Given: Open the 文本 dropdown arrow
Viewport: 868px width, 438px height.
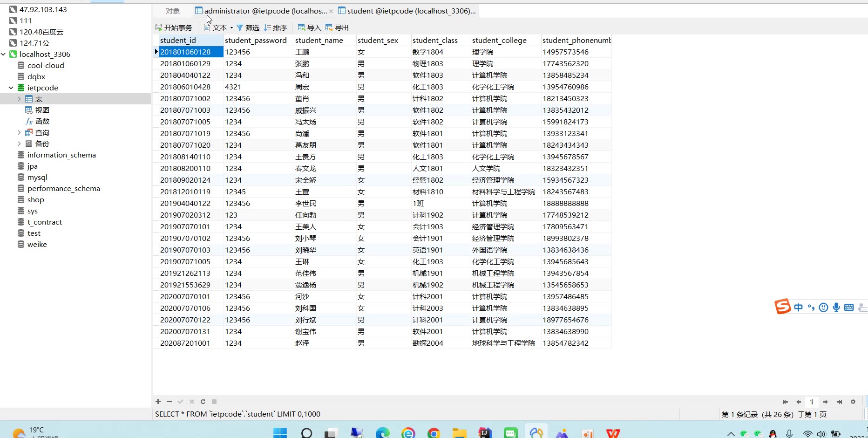Looking at the screenshot, I should [231, 27].
